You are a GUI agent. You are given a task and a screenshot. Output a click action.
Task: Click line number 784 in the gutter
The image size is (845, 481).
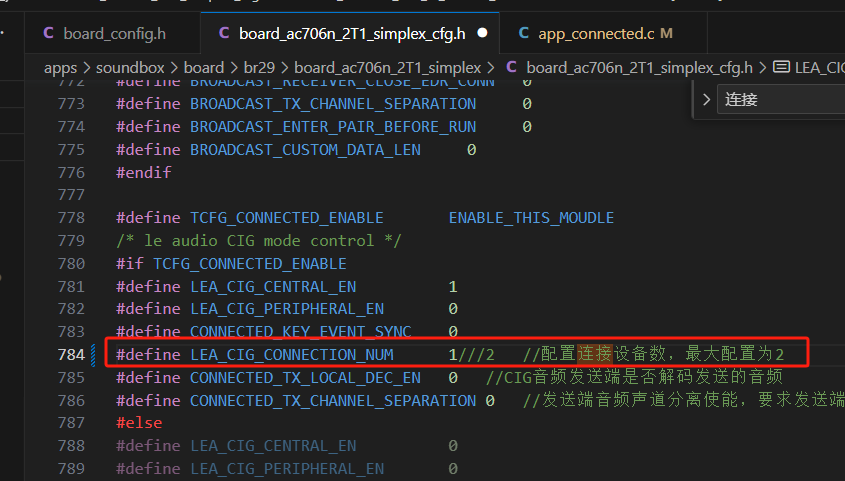coord(71,355)
